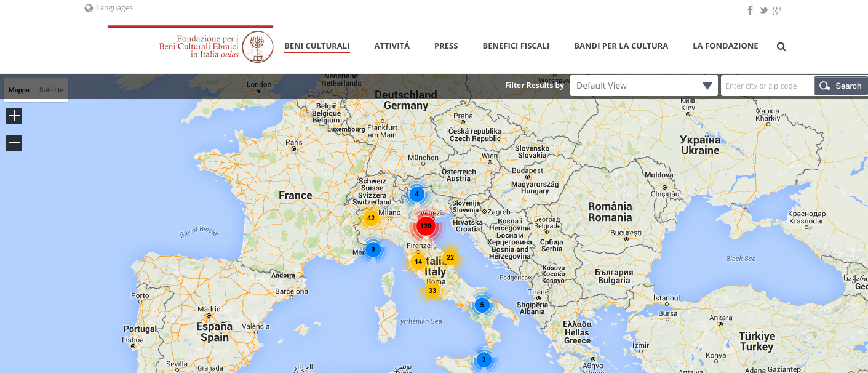Click the Lisboa label on the map
868x373 pixels.
tap(133, 340)
